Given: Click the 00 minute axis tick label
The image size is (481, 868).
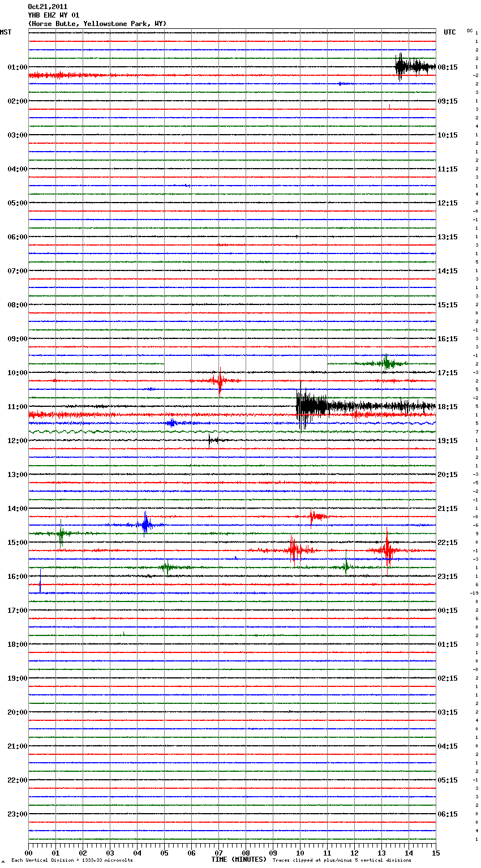Looking at the screenshot, I should (28, 853).
